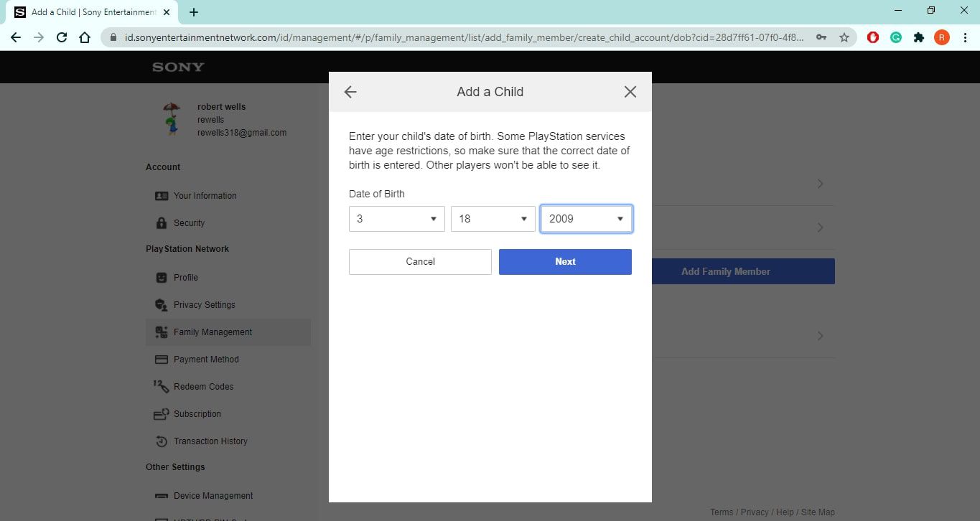The image size is (980, 521).
Task: Bookmark this page with star icon
Action: tap(844, 37)
